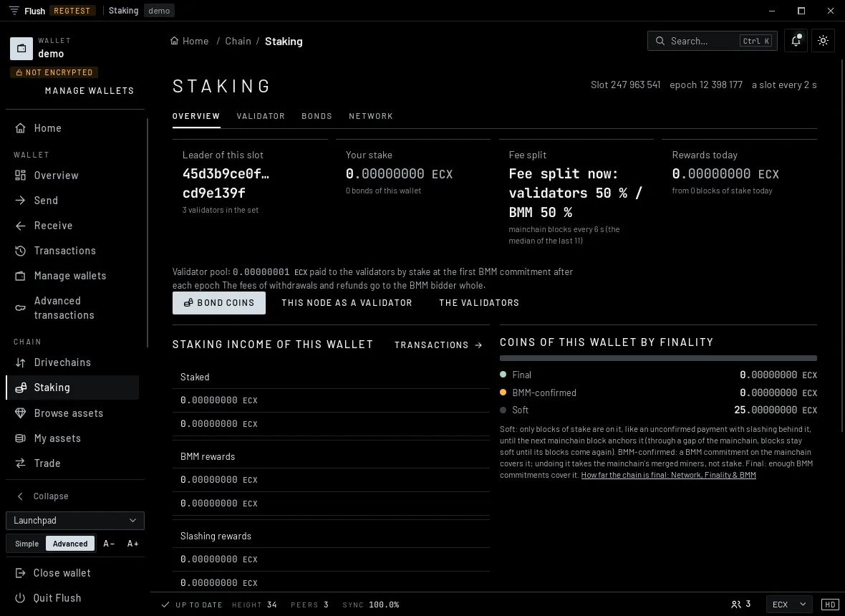
Task: Click the BMM rewards heading
Action: tap(208, 456)
